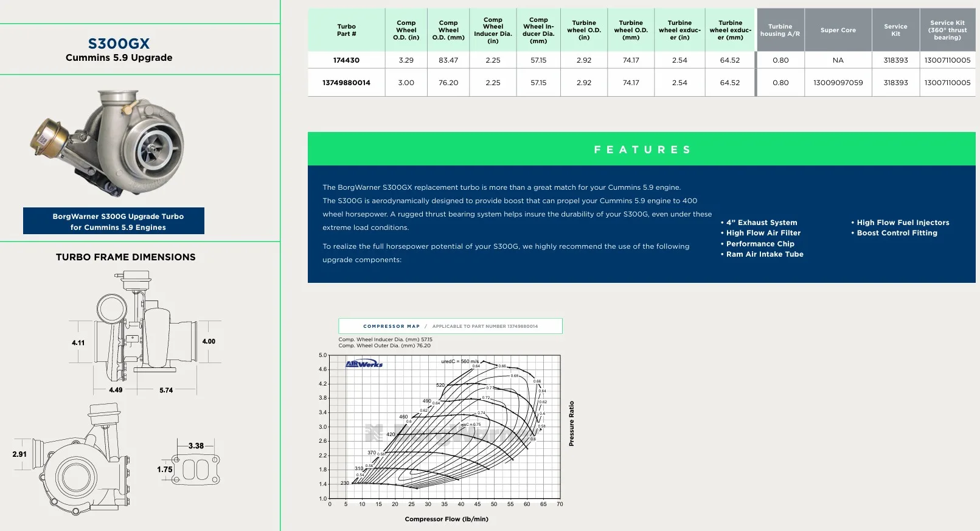The height and width of the screenshot is (531, 980).
Task: Click the Turbine wheel O.D. (in) header
Action: coord(584,30)
